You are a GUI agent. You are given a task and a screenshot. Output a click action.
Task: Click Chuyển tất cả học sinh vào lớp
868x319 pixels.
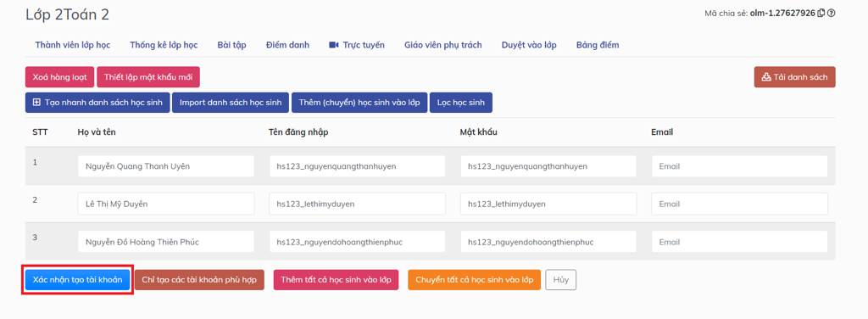click(x=475, y=280)
